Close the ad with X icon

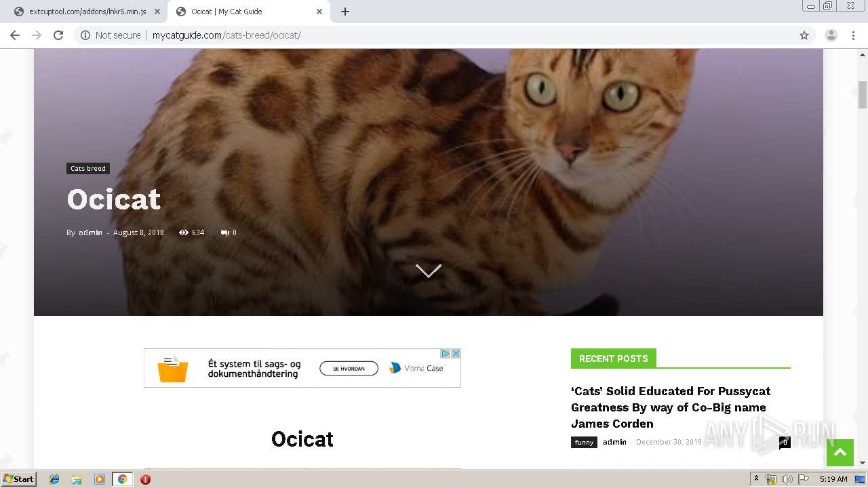(x=456, y=353)
